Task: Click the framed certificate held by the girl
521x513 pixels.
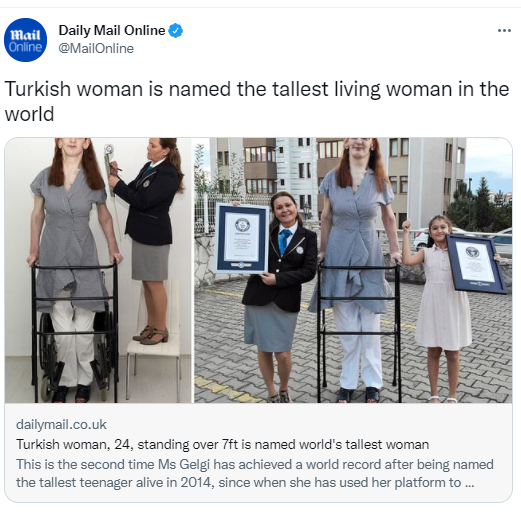Action: (476, 264)
